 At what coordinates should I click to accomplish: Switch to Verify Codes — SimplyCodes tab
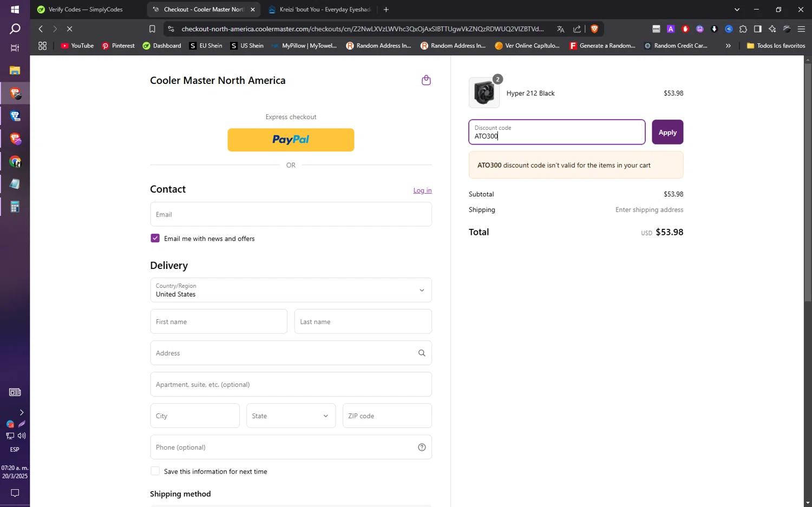pos(86,9)
